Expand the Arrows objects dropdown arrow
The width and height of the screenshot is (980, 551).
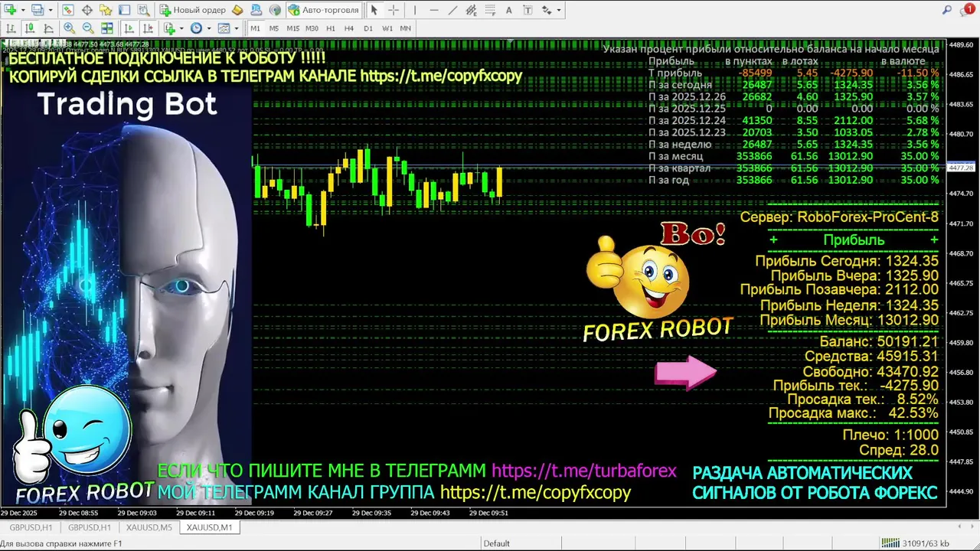point(559,10)
